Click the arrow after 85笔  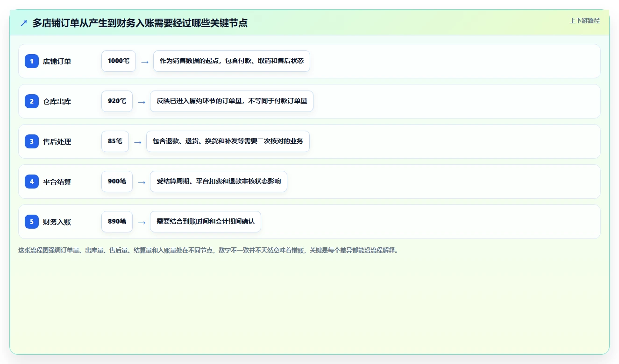point(138,142)
